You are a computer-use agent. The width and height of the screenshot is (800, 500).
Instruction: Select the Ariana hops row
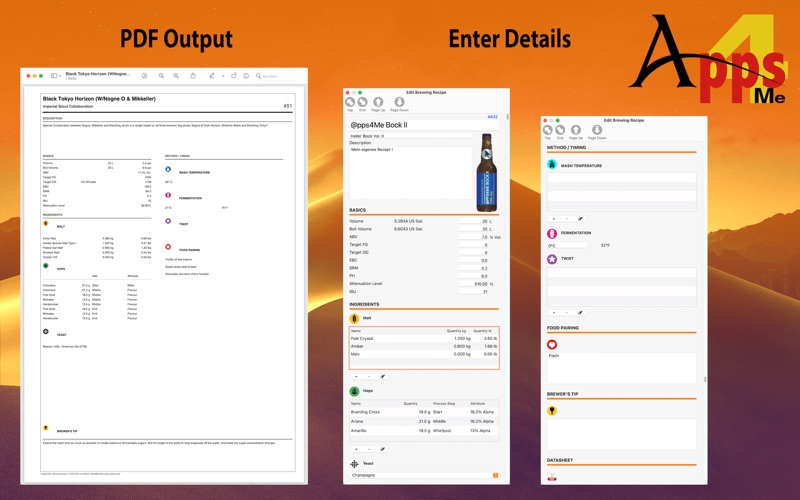[x=424, y=421]
